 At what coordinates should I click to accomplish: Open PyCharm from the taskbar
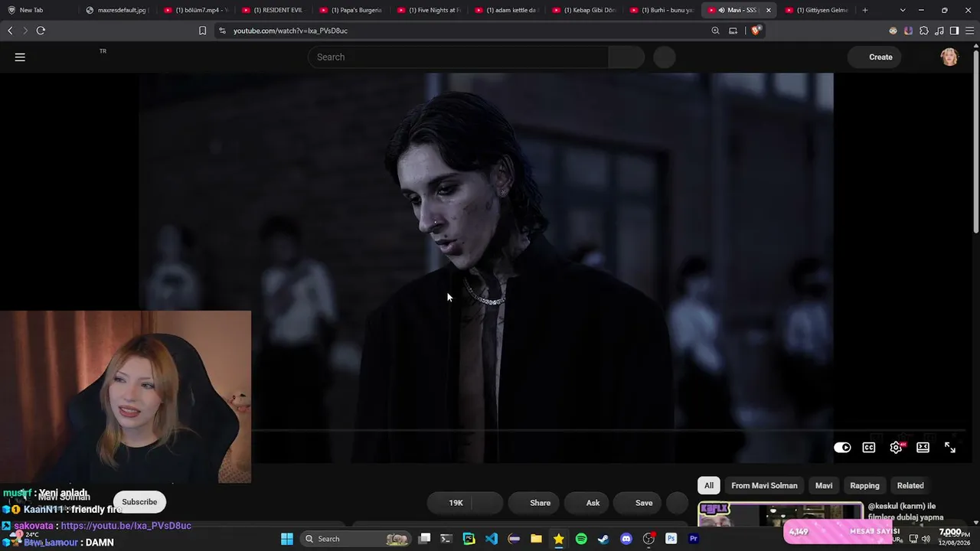coord(469,539)
